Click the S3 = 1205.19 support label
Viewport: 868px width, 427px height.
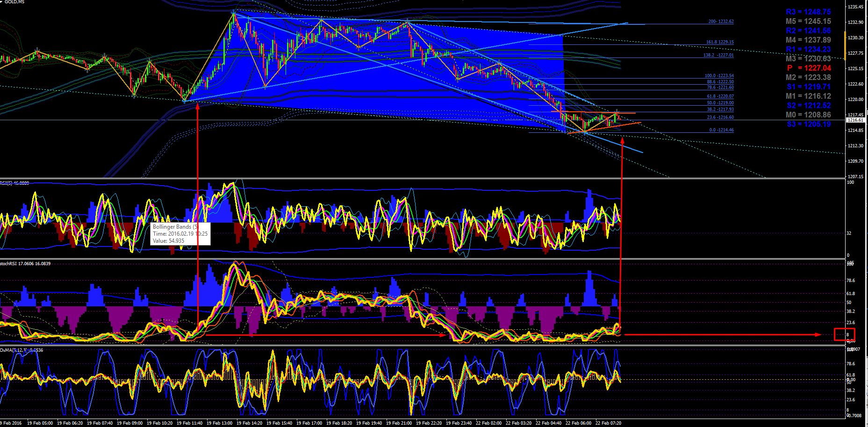click(x=809, y=124)
